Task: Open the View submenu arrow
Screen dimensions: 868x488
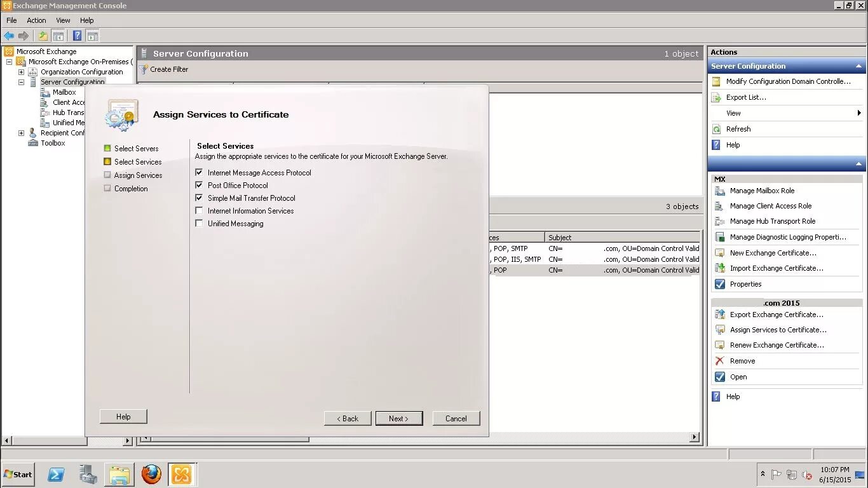Action: tap(859, 113)
